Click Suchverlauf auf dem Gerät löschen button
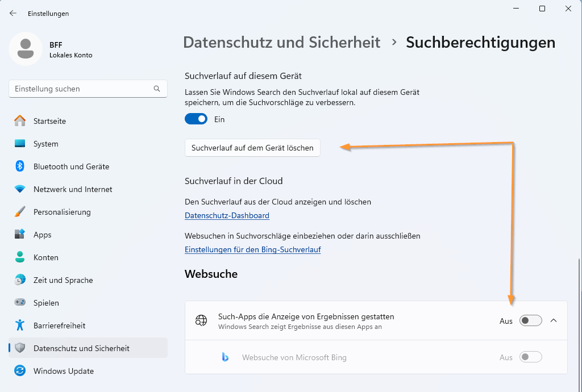The height and width of the screenshot is (392, 582). (252, 148)
